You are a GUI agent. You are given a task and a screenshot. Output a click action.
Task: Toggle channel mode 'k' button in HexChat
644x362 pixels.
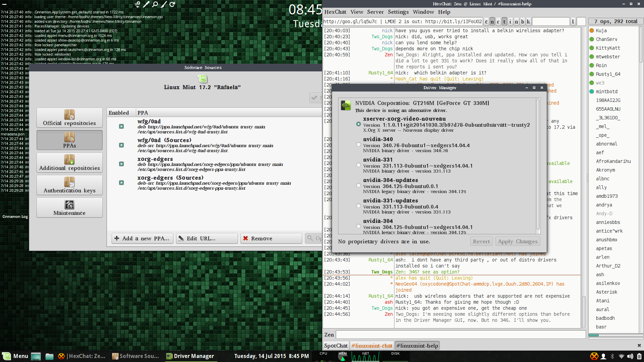528,21
